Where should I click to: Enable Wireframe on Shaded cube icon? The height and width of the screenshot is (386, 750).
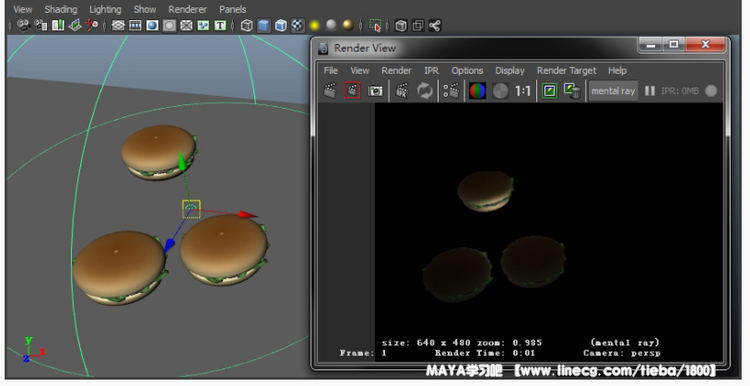click(x=281, y=25)
